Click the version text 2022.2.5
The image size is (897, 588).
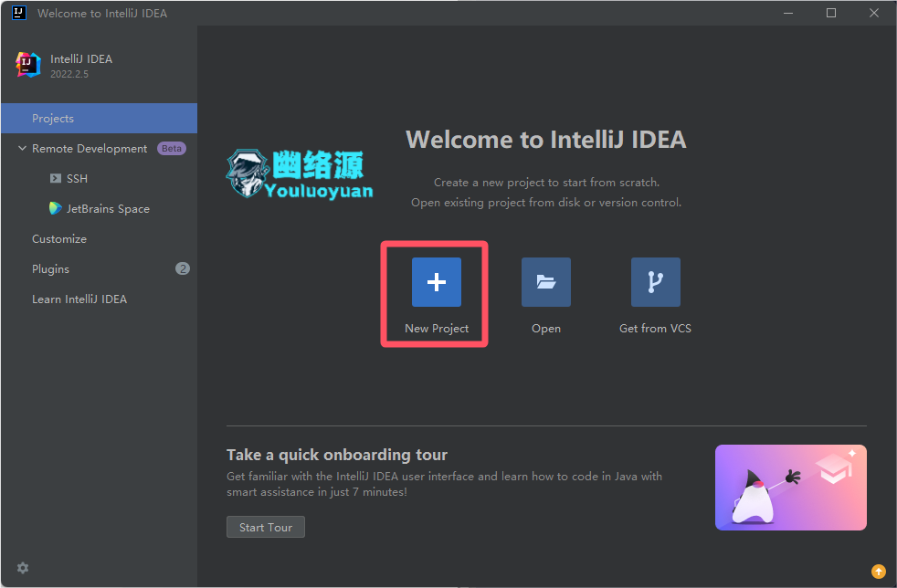tap(69, 74)
